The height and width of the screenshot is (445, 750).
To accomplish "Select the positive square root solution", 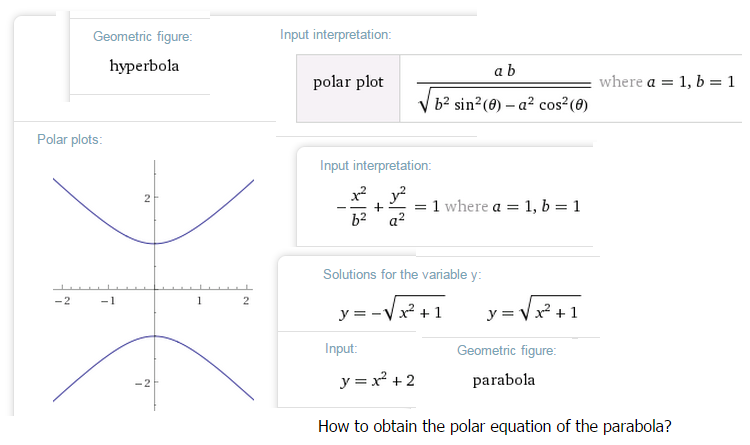I will pos(533,313).
